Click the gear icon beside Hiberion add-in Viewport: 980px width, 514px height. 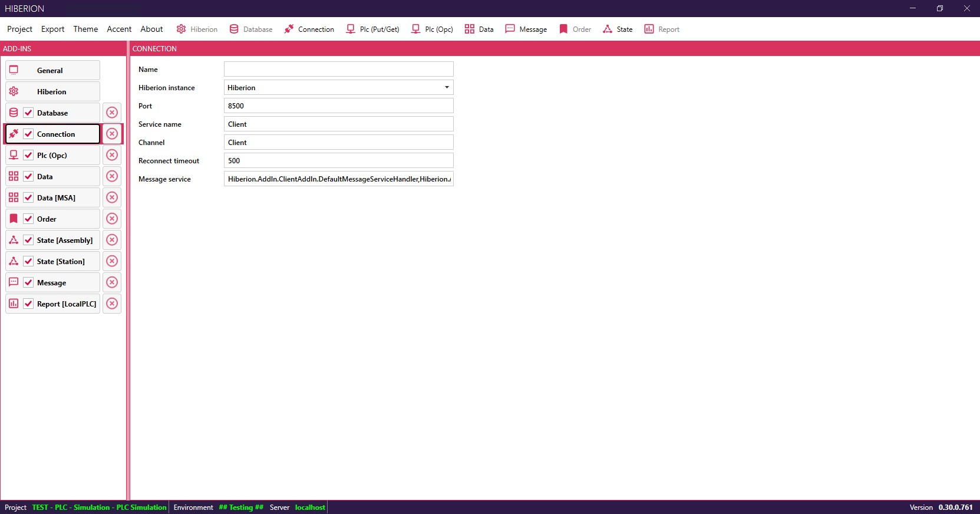pyautogui.click(x=14, y=91)
